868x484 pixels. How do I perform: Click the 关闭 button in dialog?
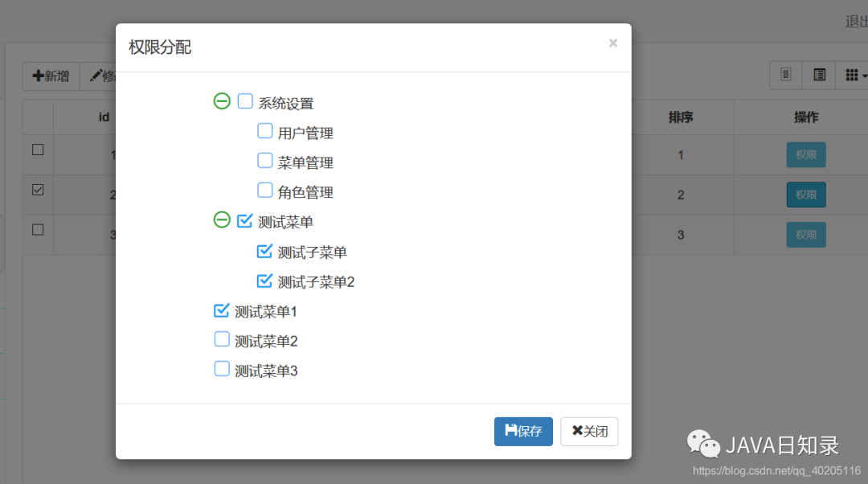pos(589,432)
